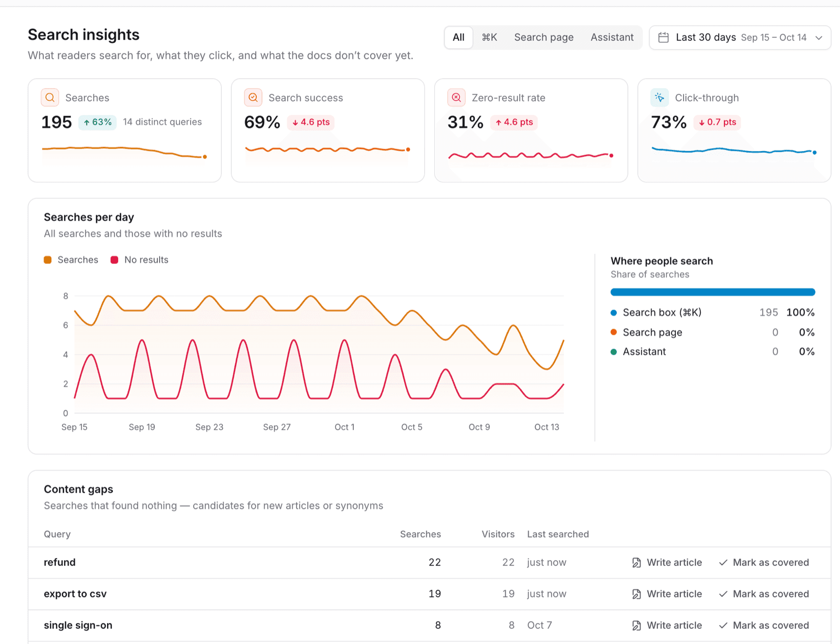This screenshot has height=644, width=840.
Task: Click the Last searched column header
Action: 558,534
